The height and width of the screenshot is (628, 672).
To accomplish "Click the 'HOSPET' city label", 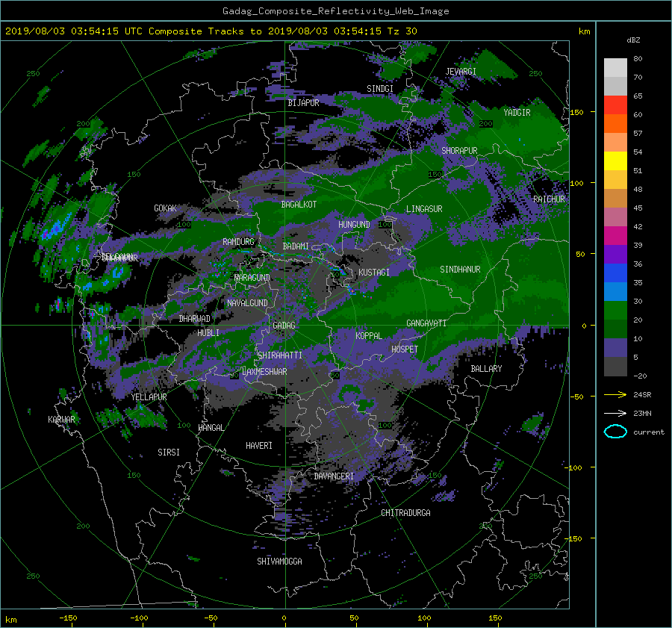I will tap(405, 349).
